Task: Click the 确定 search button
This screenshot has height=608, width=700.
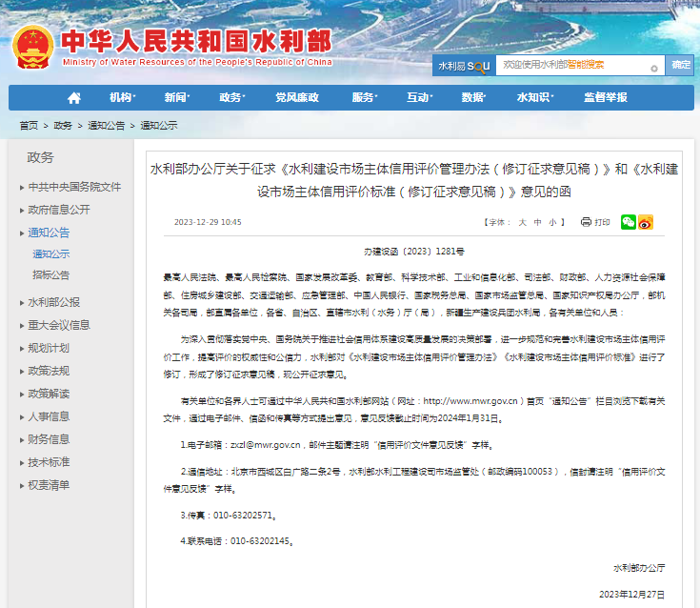Action: (680, 66)
